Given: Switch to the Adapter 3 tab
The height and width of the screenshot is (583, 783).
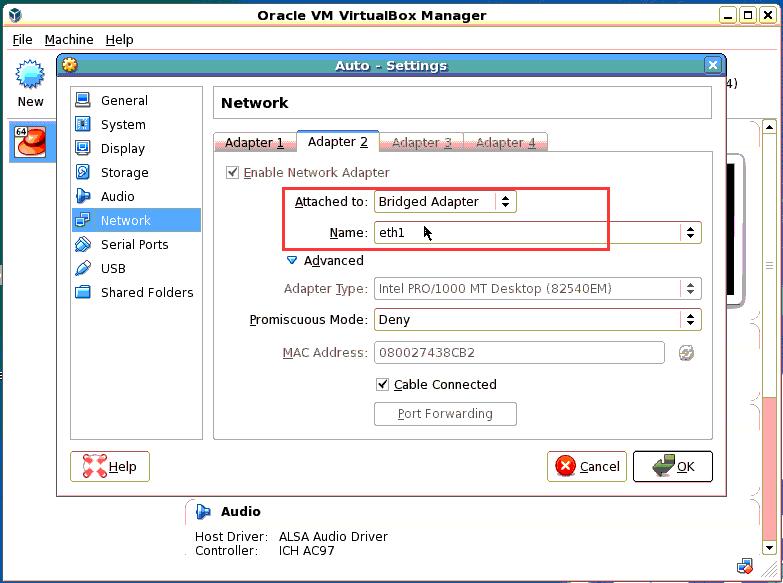Looking at the screenshot, I should 421,142.
